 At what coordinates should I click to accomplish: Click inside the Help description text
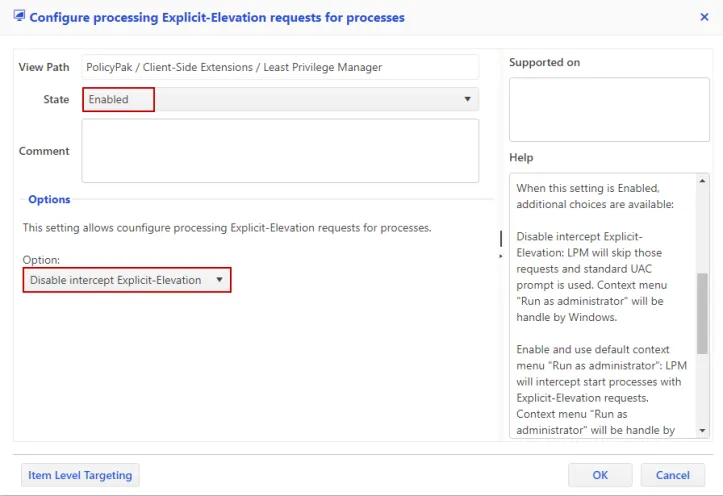[x=600, y=300]
